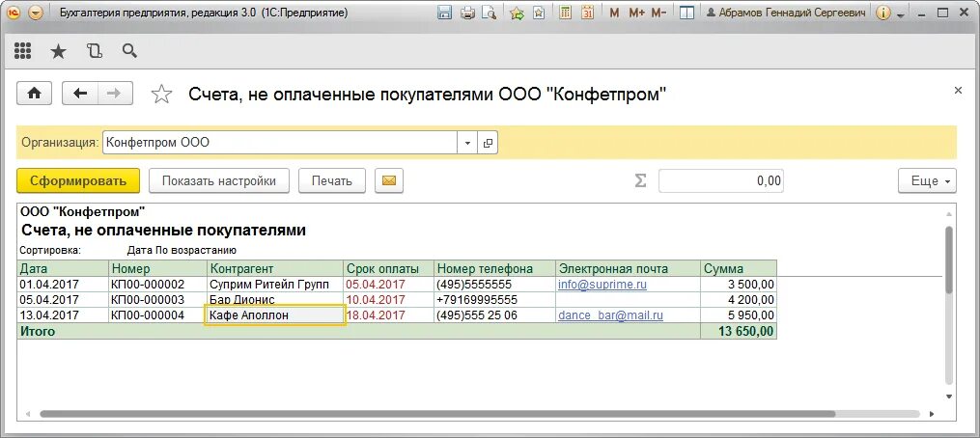Click due date 18.04.2017 in red
The width and height of the screenshot is (980, 438).
(x=376, y=315)
